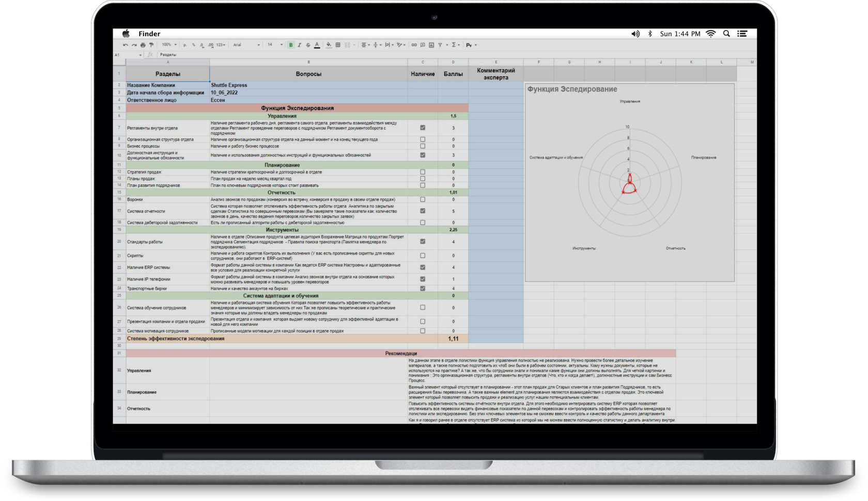Click the print icon

143,45
